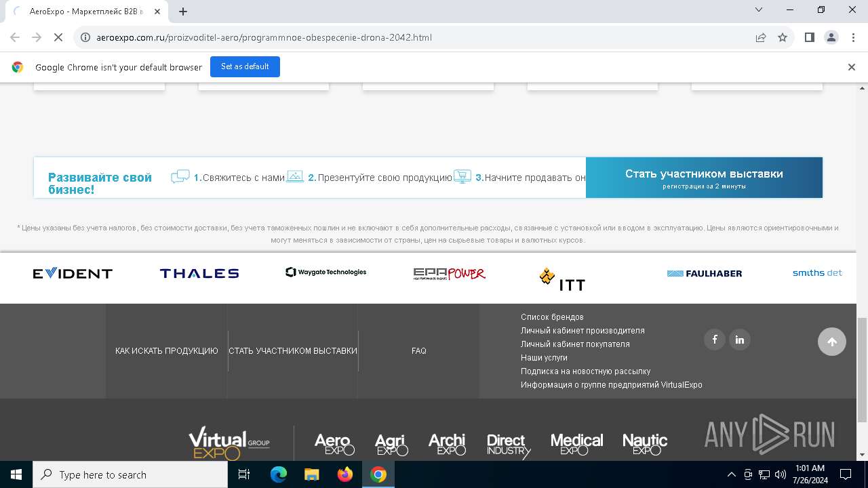Open File Explorer from taskbar

(x=312, y=474)
